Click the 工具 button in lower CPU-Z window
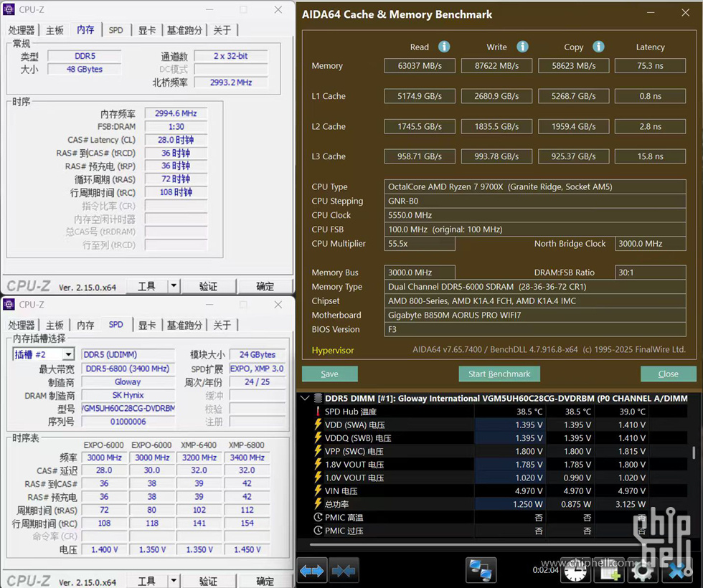Image resolution: width=703 pixels, height=588 pixels. [x=146, y=581]
